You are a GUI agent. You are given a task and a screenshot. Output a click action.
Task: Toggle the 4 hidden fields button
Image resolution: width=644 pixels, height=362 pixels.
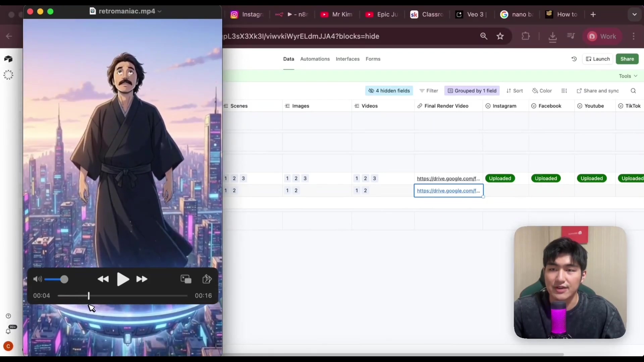(389, 91)
